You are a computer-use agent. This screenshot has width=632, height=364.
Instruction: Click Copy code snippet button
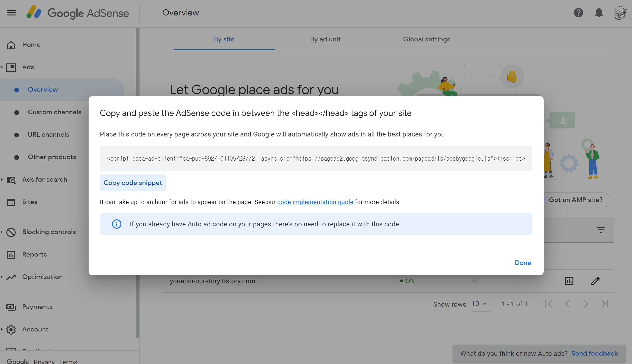(x=133, y=183)
